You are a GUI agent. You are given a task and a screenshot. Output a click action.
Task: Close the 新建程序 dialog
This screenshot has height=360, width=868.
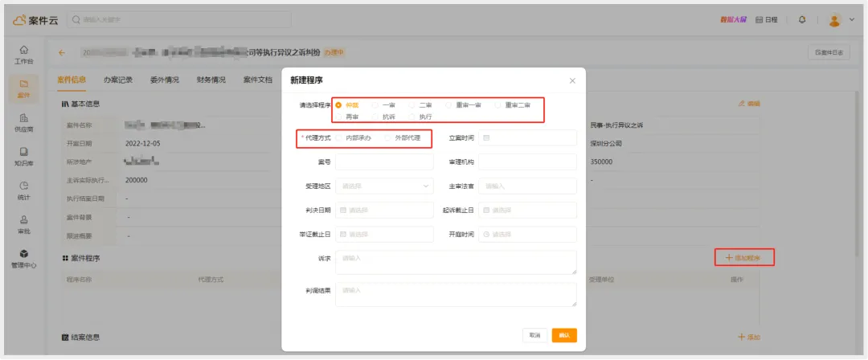tap(572, 81)
